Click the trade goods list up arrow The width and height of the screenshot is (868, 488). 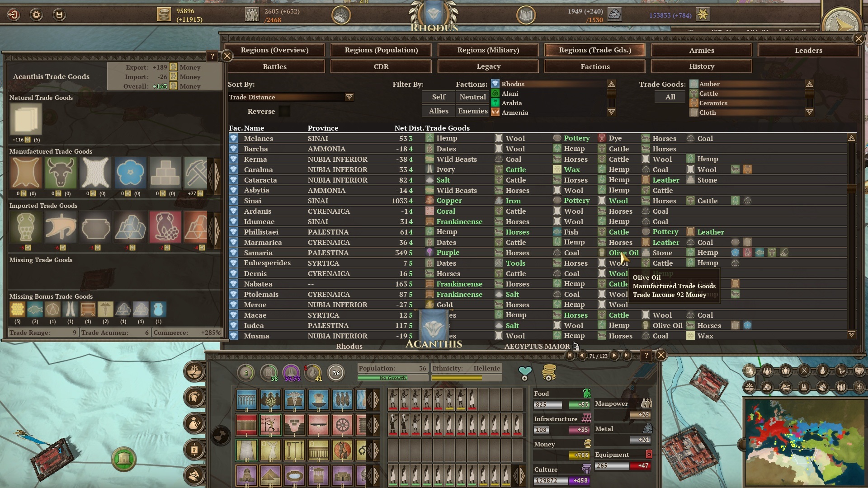809,84
